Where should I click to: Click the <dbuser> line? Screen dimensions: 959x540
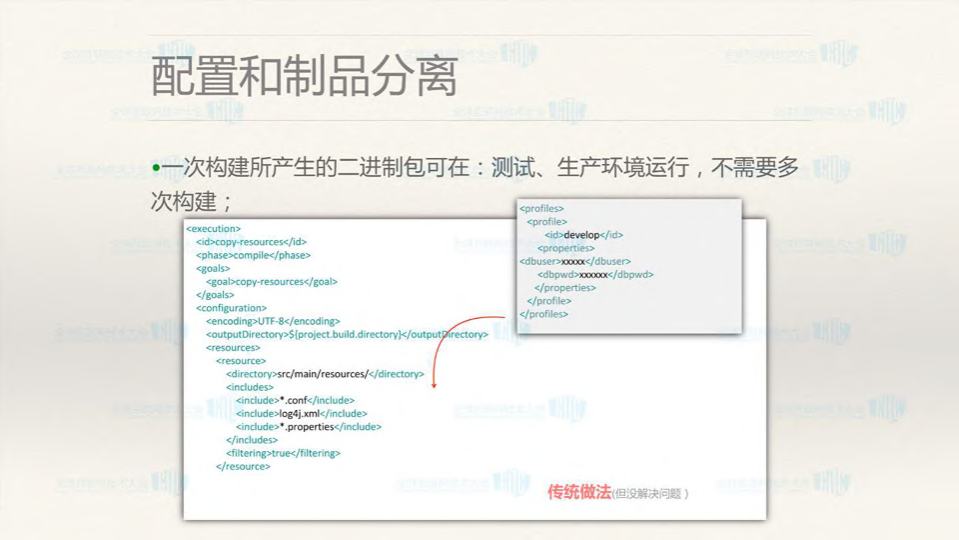tap(575, 261)
